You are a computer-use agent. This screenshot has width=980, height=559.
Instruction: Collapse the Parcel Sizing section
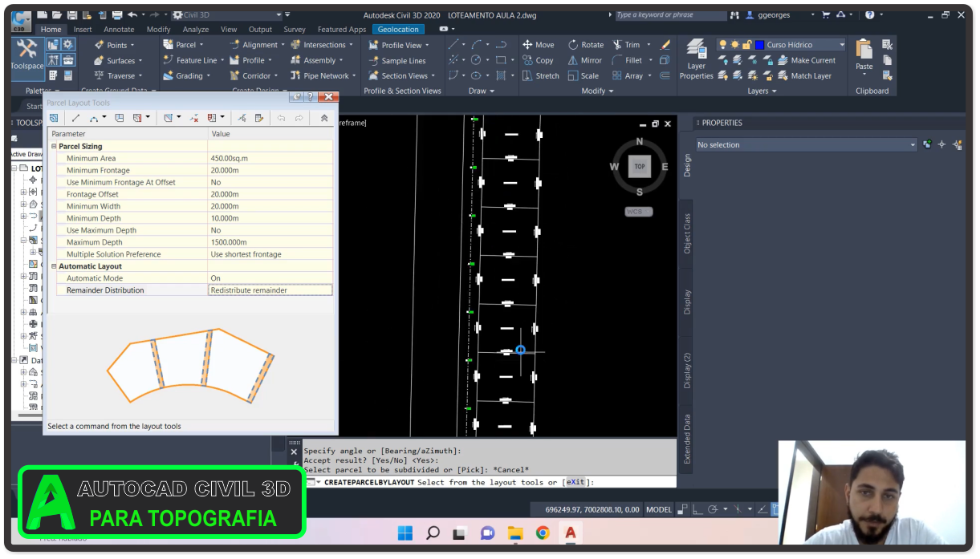[x=55, y=147]
